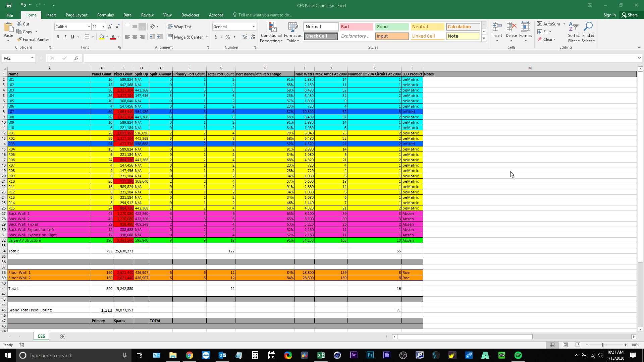This screenshot has width=644, height=362.
Task: Set Middle Align vertical alignment
Action: pos(135,26)
